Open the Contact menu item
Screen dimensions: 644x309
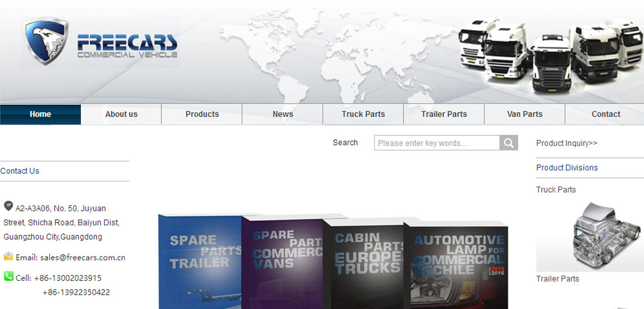(605, 114)
